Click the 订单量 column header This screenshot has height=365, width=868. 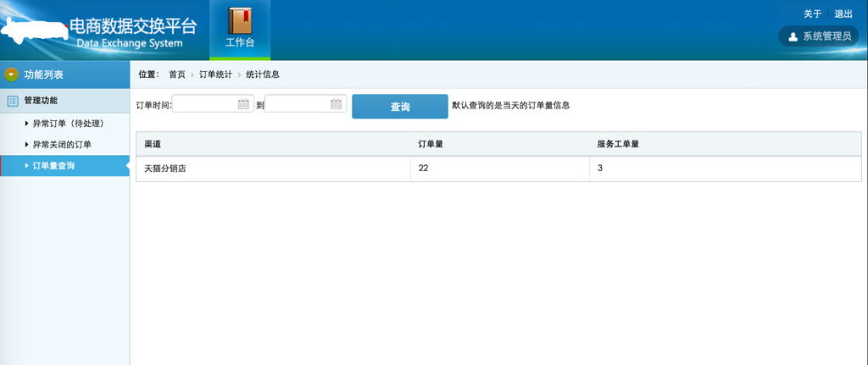(431, 144)
